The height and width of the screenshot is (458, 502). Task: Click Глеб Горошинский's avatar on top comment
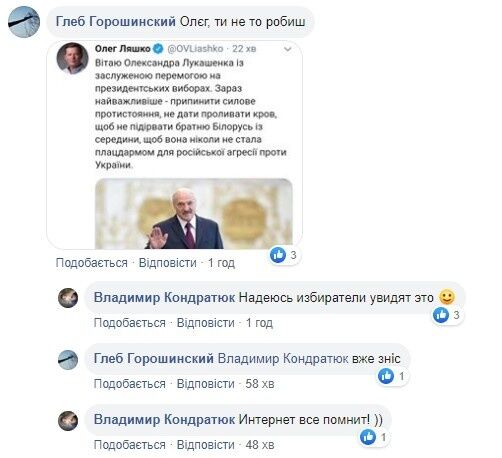[24, 22]
